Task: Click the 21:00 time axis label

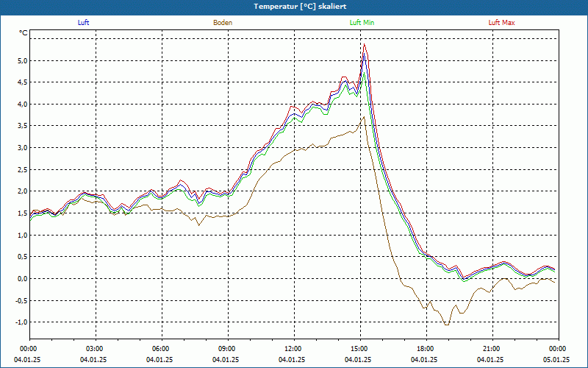Action: (x=492, y=349)
